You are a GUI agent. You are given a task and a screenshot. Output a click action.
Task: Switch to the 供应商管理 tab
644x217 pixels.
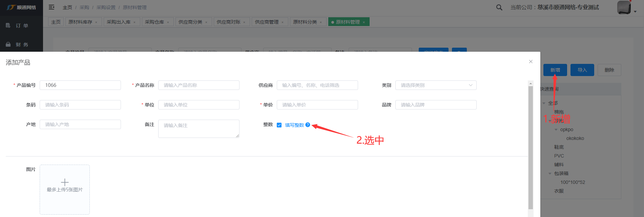(x=267, y=22)
